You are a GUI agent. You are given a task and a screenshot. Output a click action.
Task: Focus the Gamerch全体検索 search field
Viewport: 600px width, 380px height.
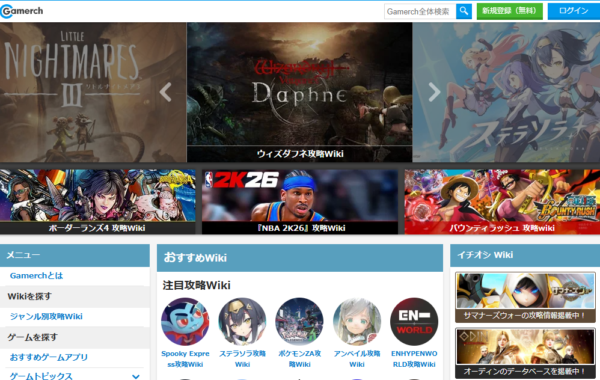tap(420, 11)
